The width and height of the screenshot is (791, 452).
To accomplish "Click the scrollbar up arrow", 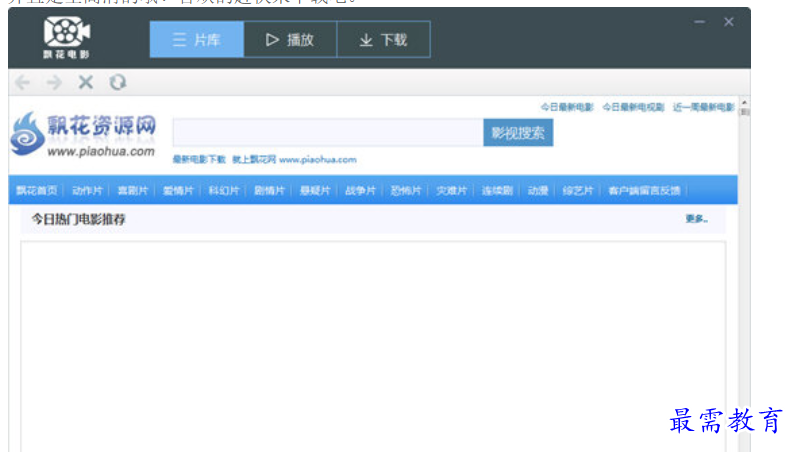I will (x=745, y=102).
